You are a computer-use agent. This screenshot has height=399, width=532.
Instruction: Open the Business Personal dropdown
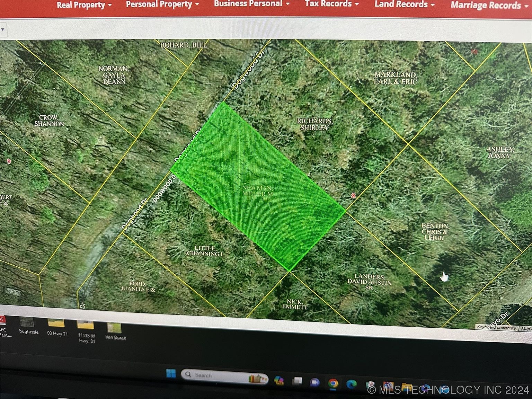(x=251, y=4)
